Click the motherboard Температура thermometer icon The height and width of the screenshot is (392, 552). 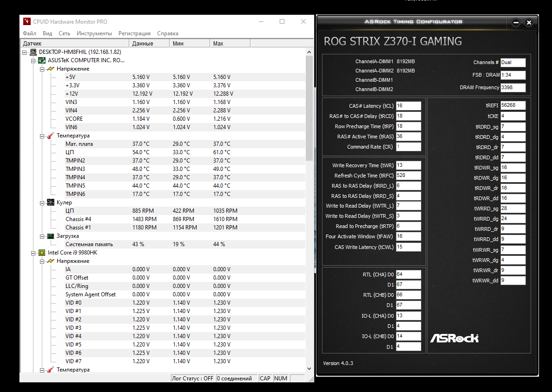(51, 136)
